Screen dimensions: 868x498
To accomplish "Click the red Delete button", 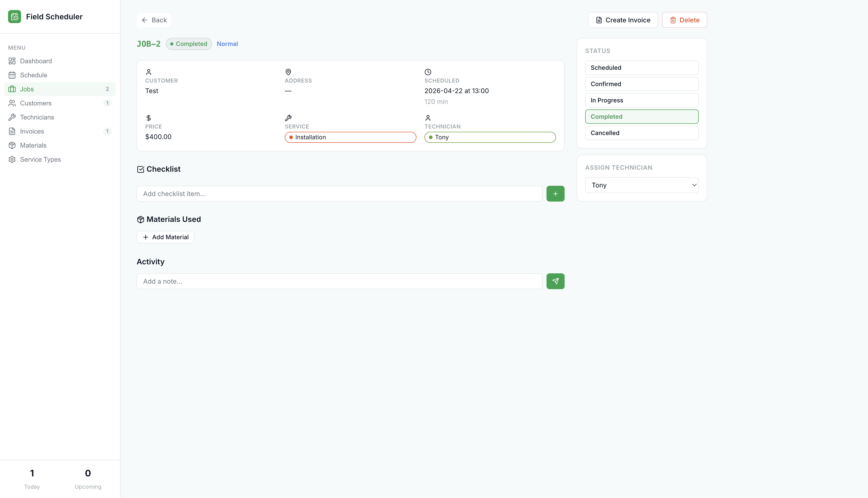I will click(684, 20).
